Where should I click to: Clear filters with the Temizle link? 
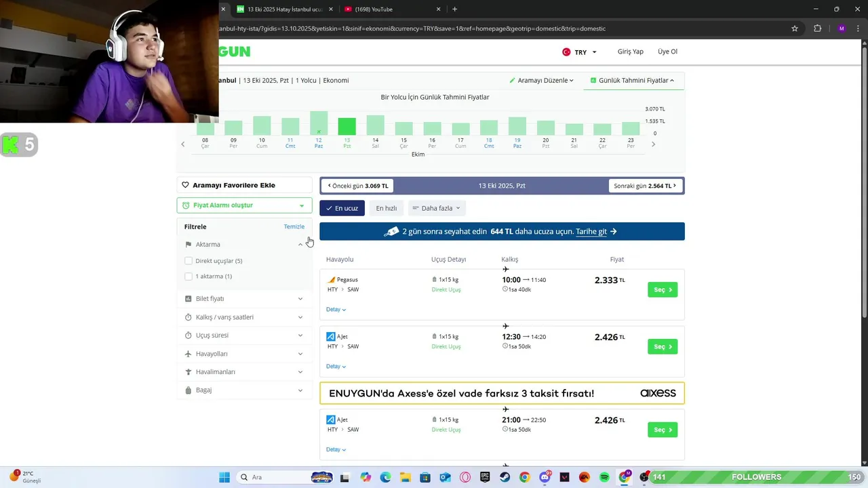(x=294, y=227)
